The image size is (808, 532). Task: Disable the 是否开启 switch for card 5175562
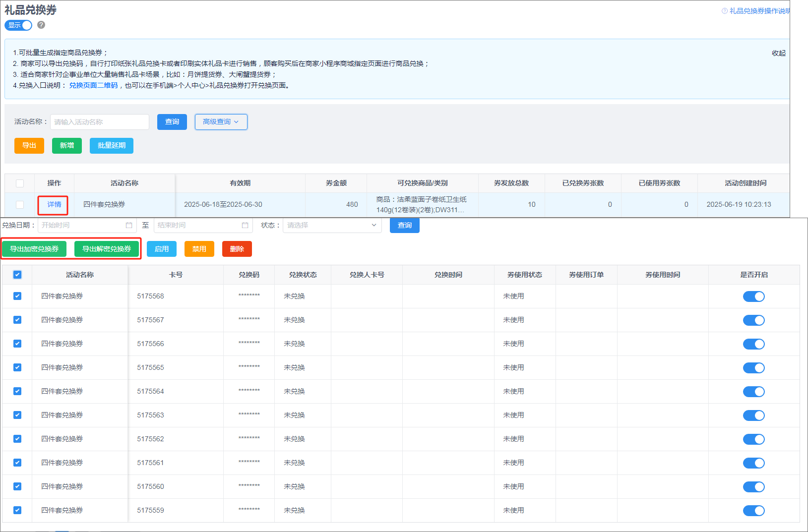click(x=753, y=439)
